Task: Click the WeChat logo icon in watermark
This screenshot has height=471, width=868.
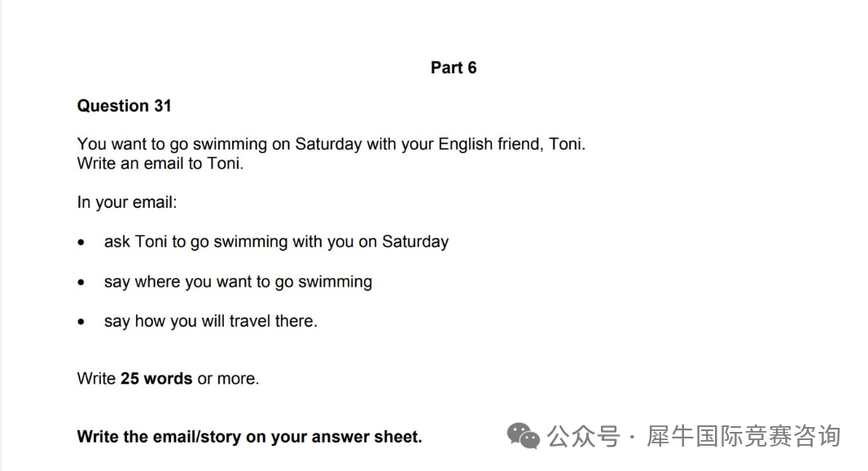Action: coord(523,435)
